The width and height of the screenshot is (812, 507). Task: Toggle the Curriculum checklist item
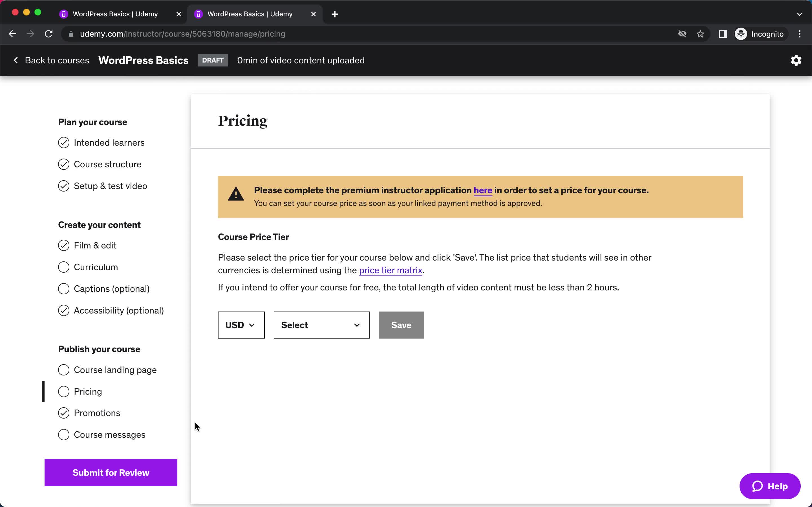click(x=64, y=267)
